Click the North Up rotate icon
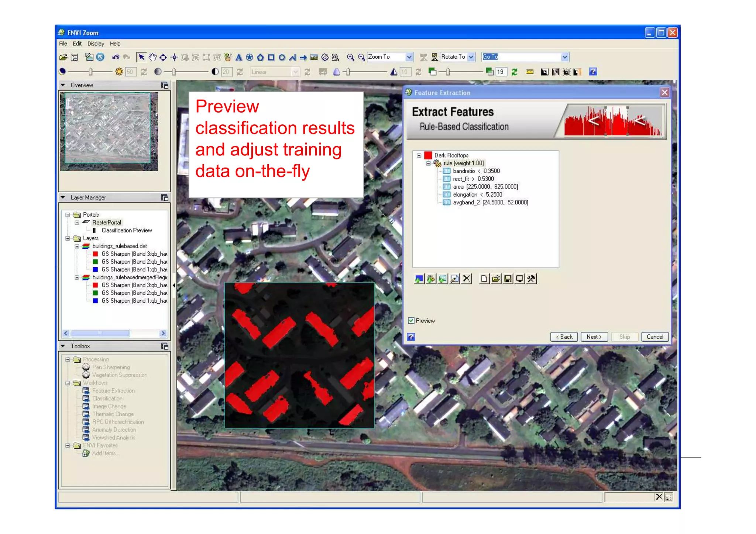Image resolution: width=756 pixels, height=534 pixels. click(x=434, y=57)
